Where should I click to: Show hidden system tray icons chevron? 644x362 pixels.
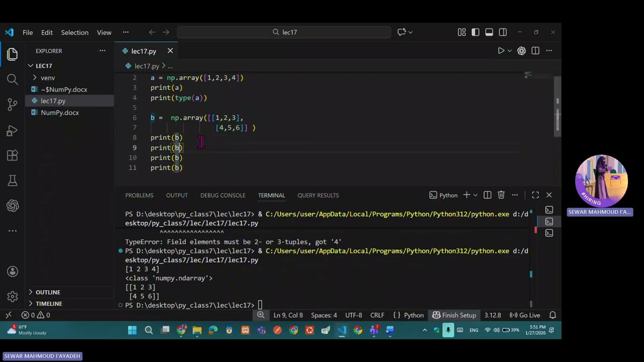click(425, 330)
